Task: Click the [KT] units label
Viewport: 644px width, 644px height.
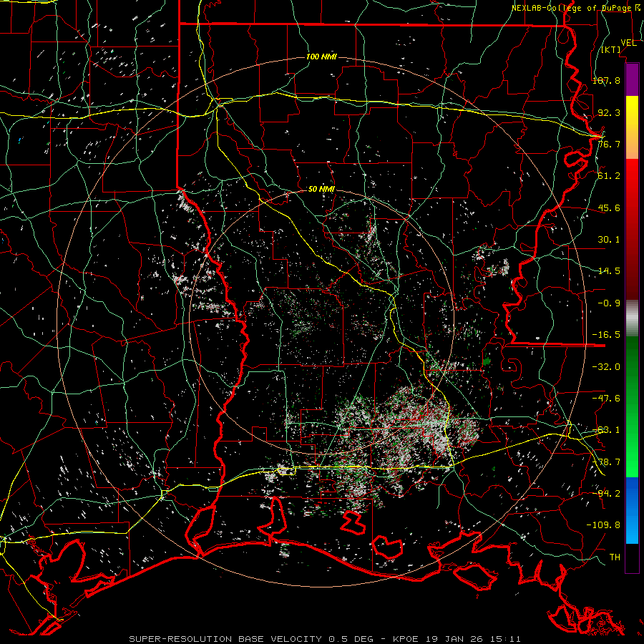Action: pyautogui.click(x=611, y=50)
